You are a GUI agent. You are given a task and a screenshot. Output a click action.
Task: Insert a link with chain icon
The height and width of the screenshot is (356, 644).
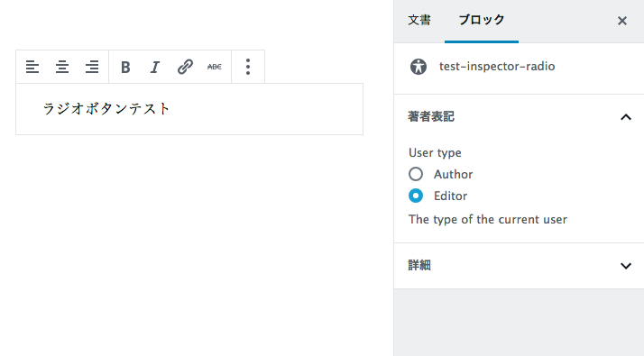185,67
